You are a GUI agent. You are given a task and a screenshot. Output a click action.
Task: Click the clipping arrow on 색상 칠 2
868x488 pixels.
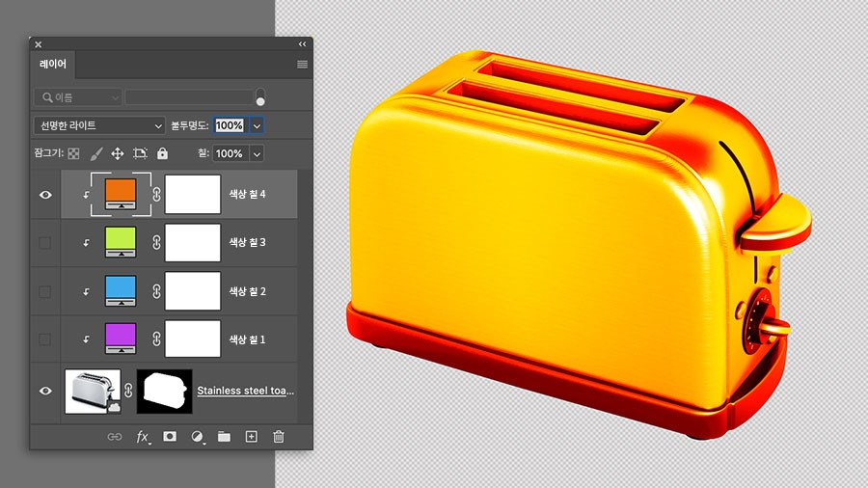(87, 291)
